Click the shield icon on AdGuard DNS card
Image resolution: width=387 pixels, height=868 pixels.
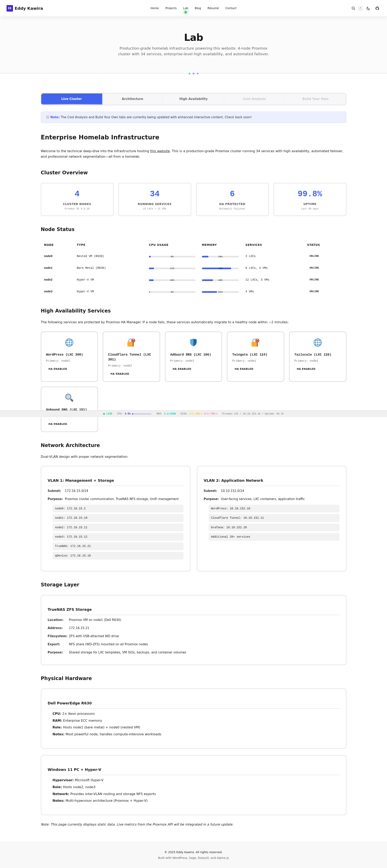pyautogui.click(x=193, y=342)
